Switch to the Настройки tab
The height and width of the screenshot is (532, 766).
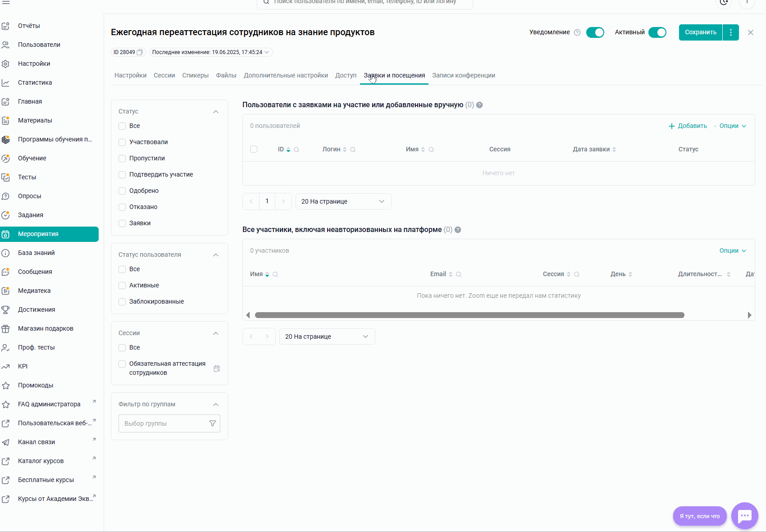130,75
